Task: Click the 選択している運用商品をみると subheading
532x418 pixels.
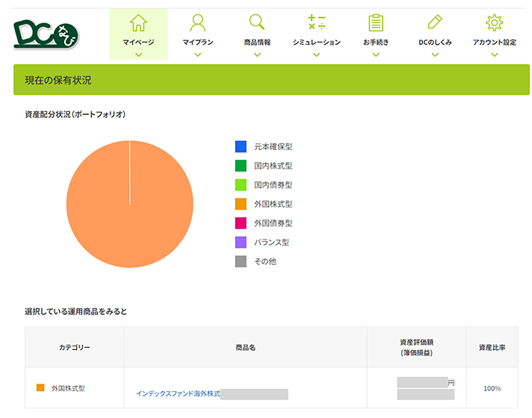Action: point(75,311)
